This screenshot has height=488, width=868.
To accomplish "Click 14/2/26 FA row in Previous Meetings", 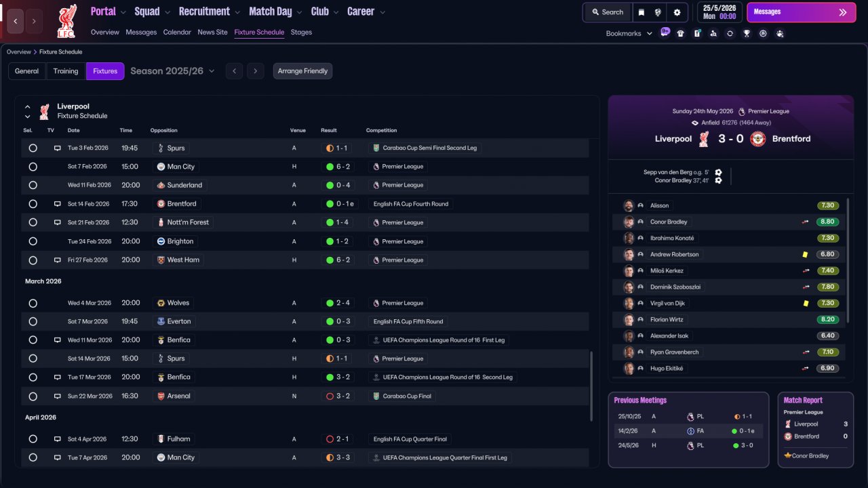I will (688, 431).
